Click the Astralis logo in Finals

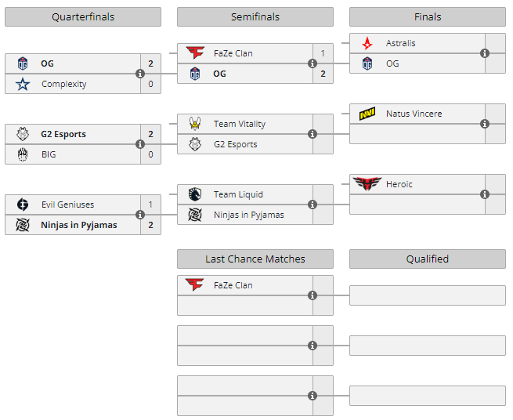(367, 43)
